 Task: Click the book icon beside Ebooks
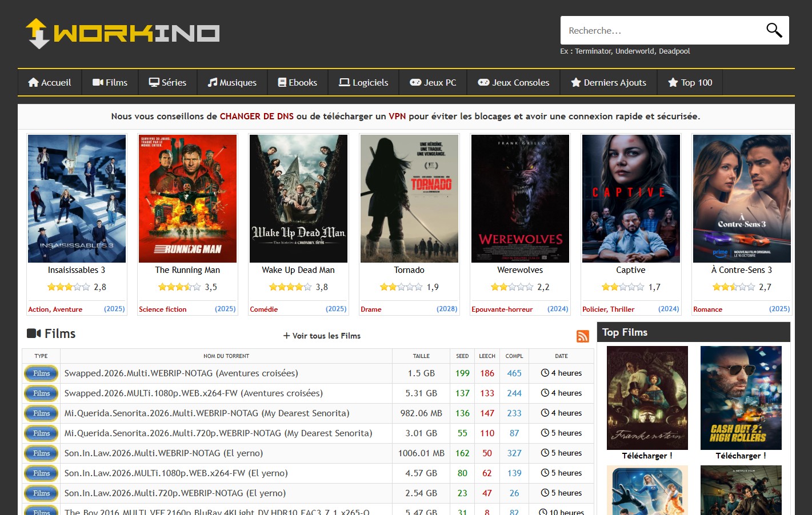pyautogui.click(x=282, y=82)
